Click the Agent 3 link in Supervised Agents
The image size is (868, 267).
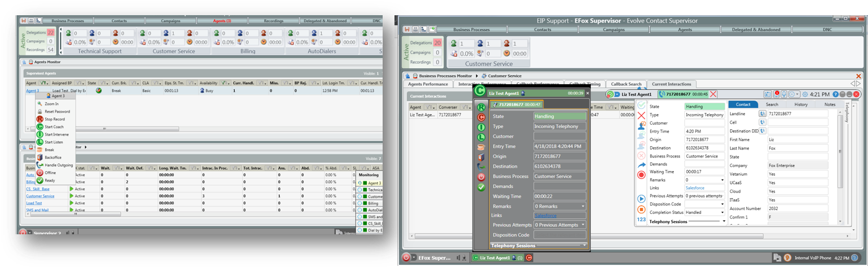[32, 90]
